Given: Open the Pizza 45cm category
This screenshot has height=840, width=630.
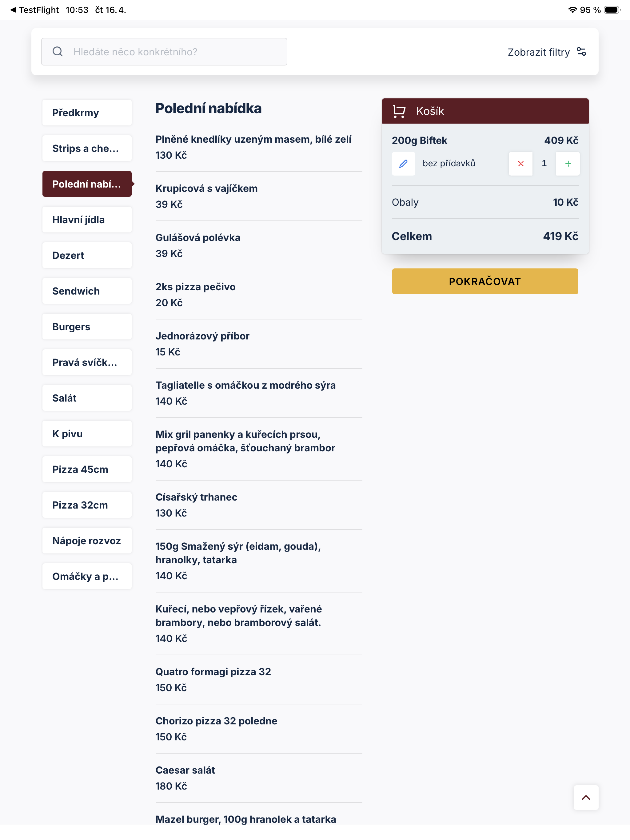Looking at the screenshot, I should pos(87,470).
